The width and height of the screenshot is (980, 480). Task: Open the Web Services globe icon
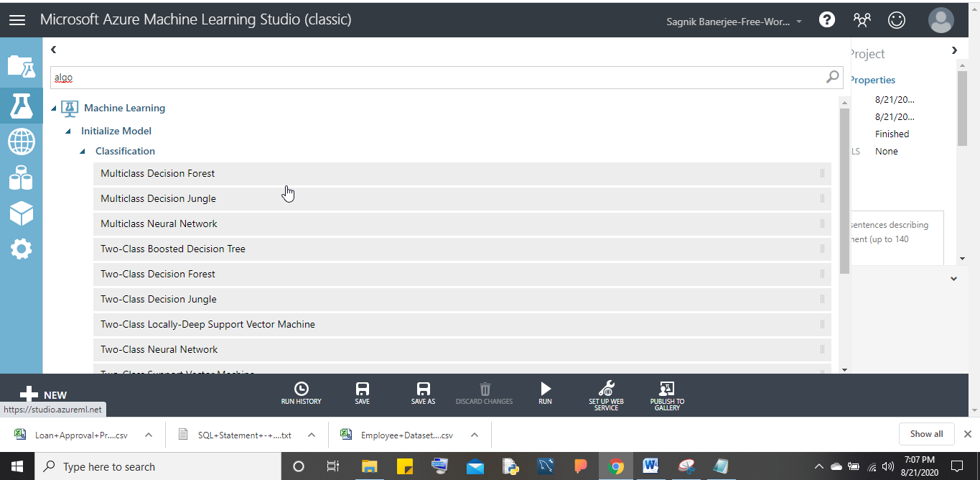[21, 142]
